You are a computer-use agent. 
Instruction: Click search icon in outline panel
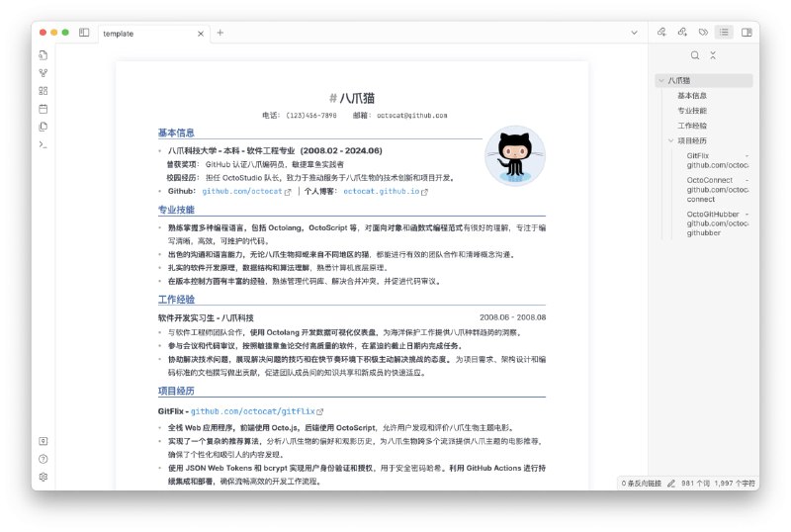695,55
